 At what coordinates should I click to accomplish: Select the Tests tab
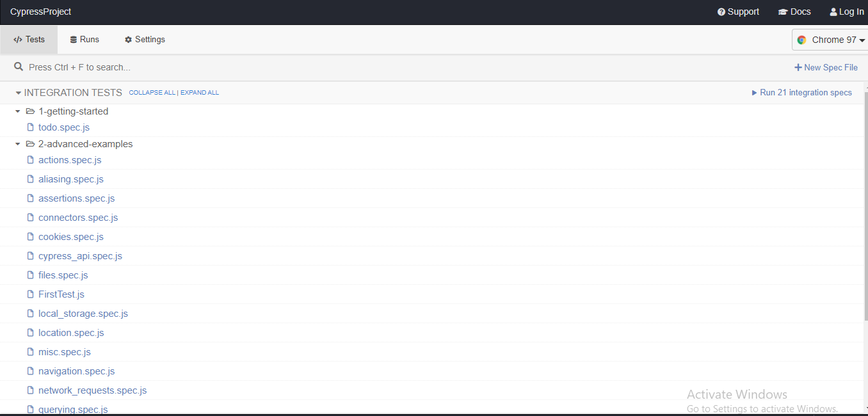[29, 40]
